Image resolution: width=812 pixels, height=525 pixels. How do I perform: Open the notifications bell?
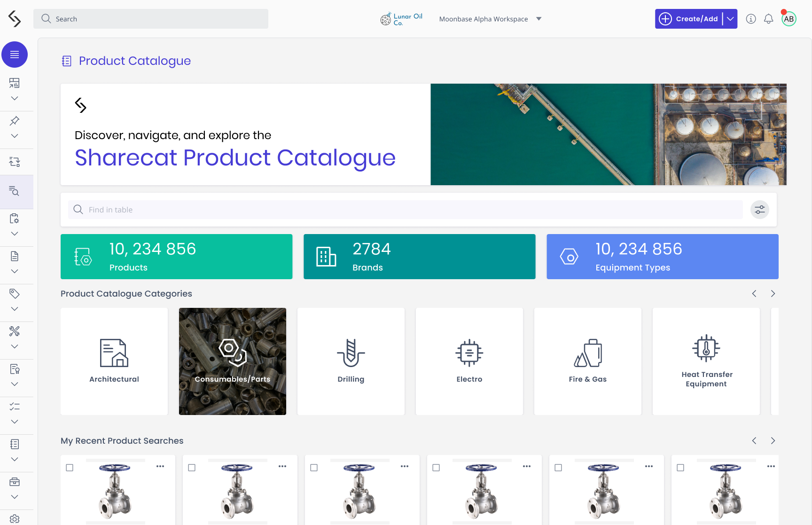tap(768, 19)
